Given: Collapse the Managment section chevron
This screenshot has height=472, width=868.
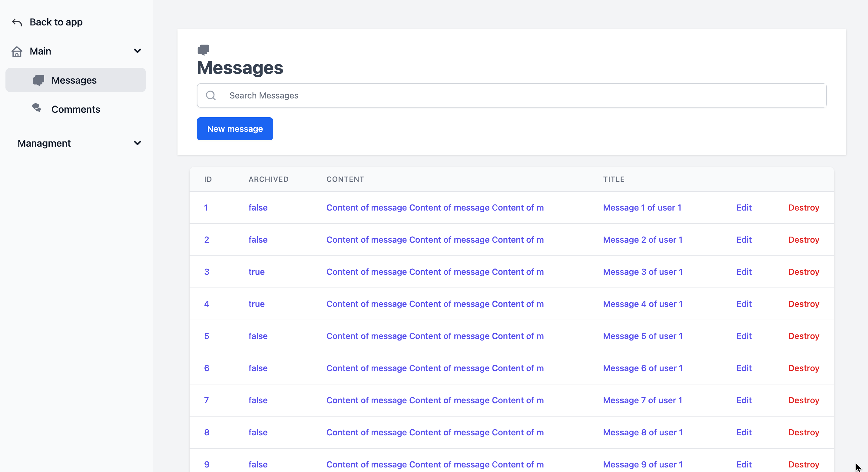Looking at the screenshot, I should (x=137, y=143).
